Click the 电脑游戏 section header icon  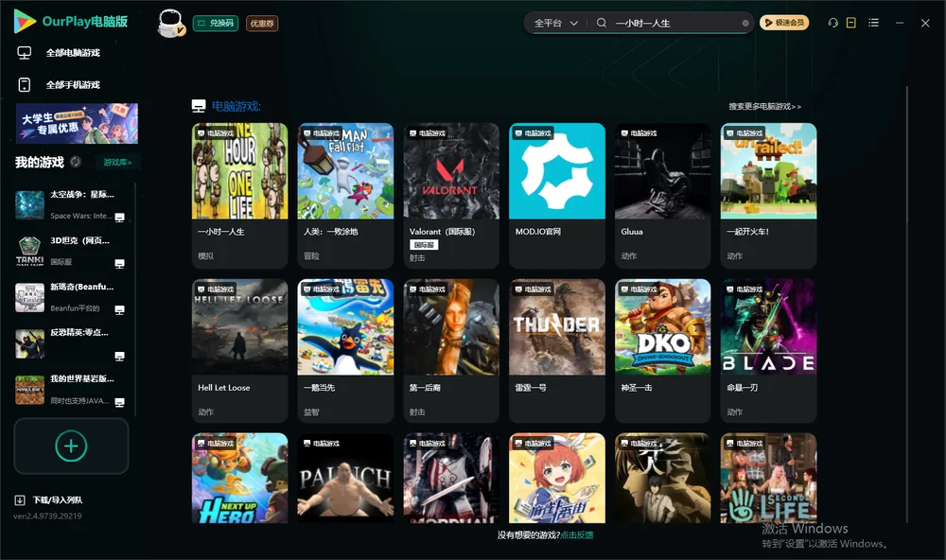[x=199, y=106]
